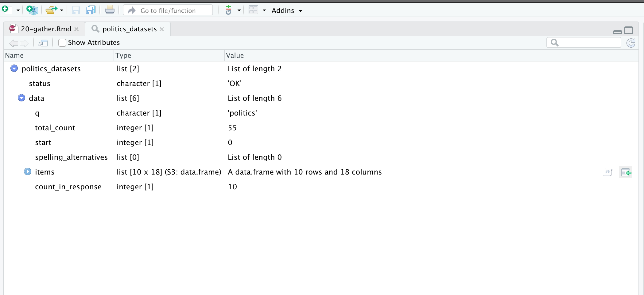Open the Addins dropdown menu
The image size is (644, 295).
click(287, 11)
